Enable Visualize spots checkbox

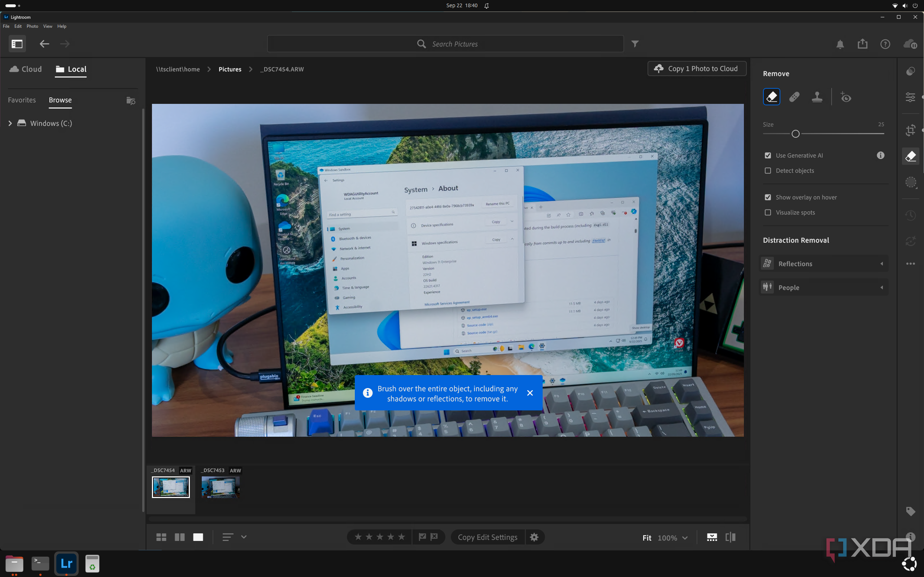pos(768,212)
